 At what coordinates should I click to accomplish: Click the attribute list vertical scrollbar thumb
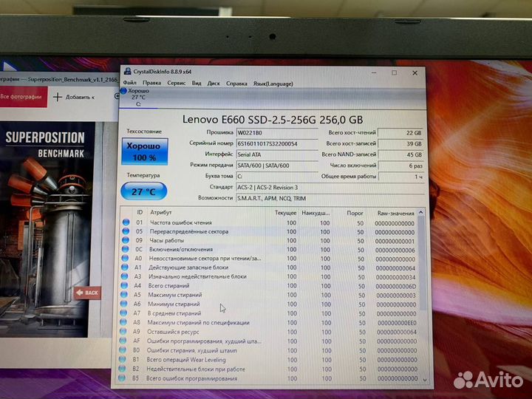[x=422, y=263]
